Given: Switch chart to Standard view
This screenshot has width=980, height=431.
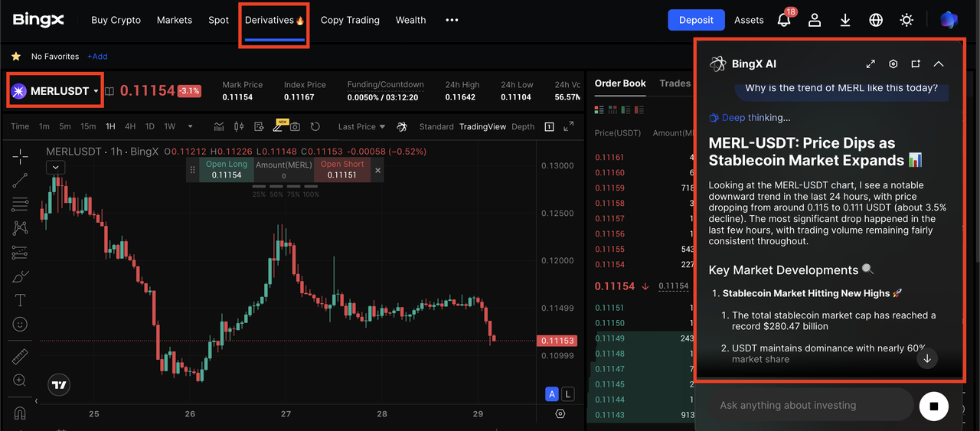Looking at the screenshot, I should coord(436,126).
